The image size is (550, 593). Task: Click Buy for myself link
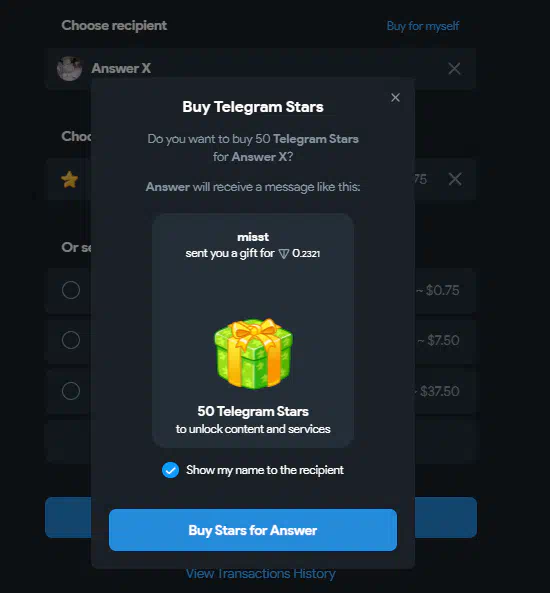423,26
